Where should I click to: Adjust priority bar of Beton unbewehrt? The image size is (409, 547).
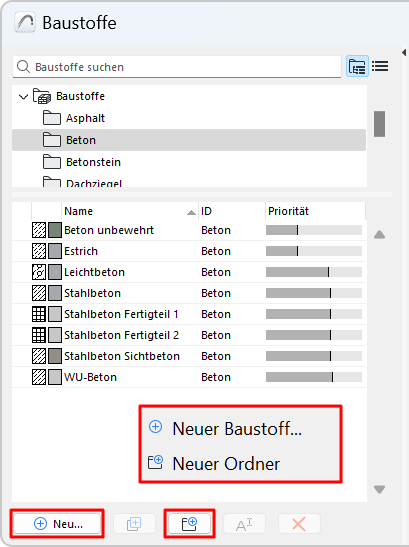314,230
